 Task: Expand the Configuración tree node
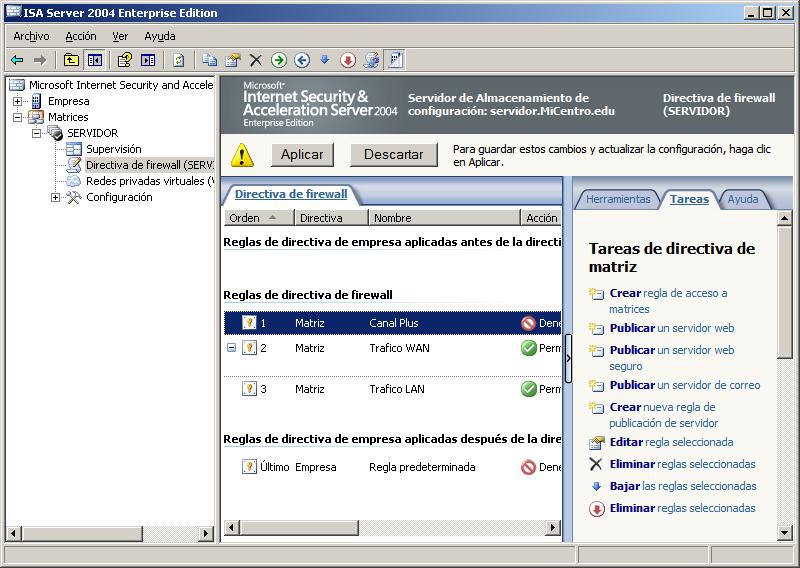tap(56, 197)
